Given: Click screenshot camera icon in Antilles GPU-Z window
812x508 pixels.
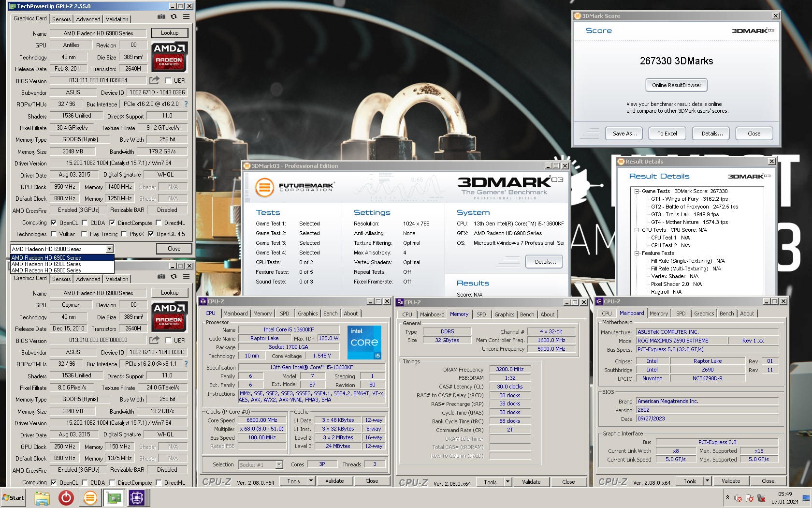Looking at the screenshot, I should click(x=161, y=16).
